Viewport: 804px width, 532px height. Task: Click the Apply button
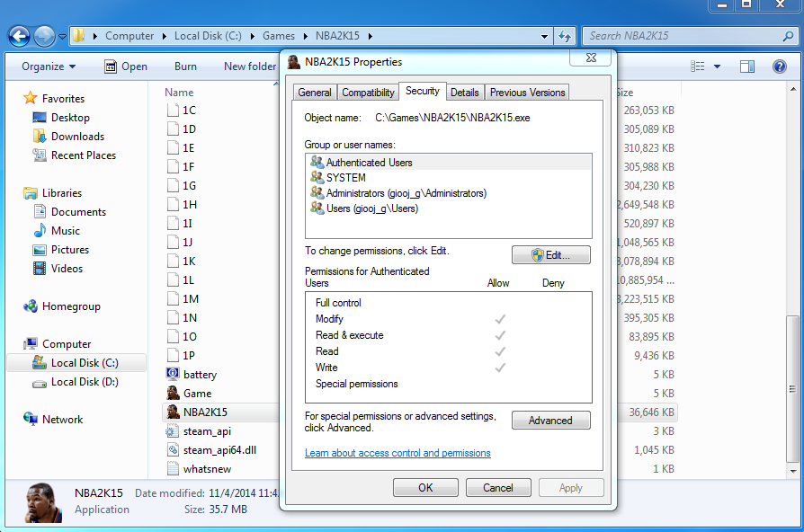pos(571,488)
